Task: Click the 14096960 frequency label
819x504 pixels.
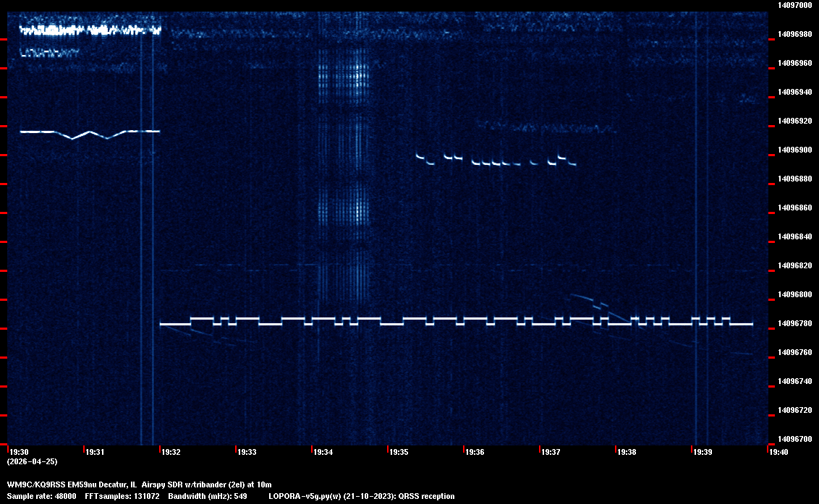Action: 795,63
